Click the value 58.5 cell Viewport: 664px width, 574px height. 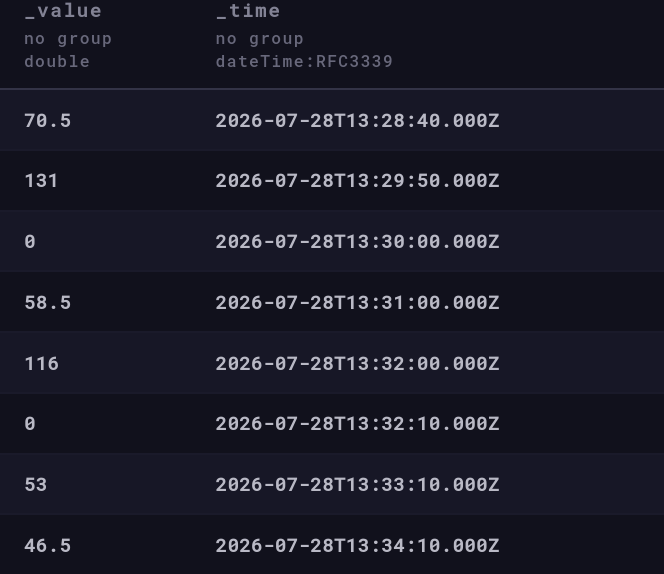coord(48,302)
